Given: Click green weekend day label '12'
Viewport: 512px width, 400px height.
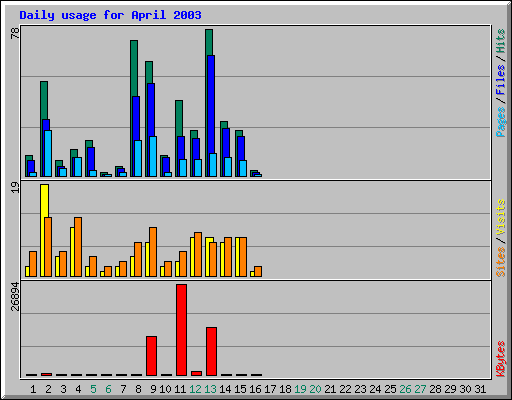Looking at the screenshot, I should pyautogui.click(x=195, y=389).
